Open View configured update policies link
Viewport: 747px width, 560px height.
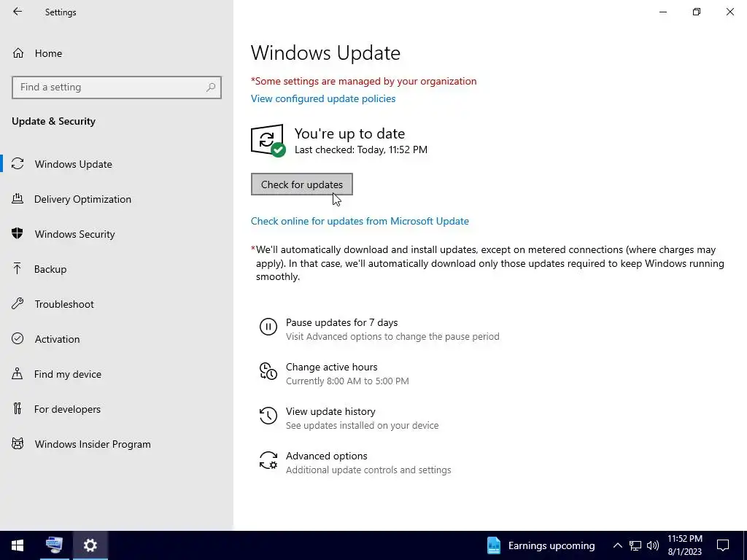323,98
